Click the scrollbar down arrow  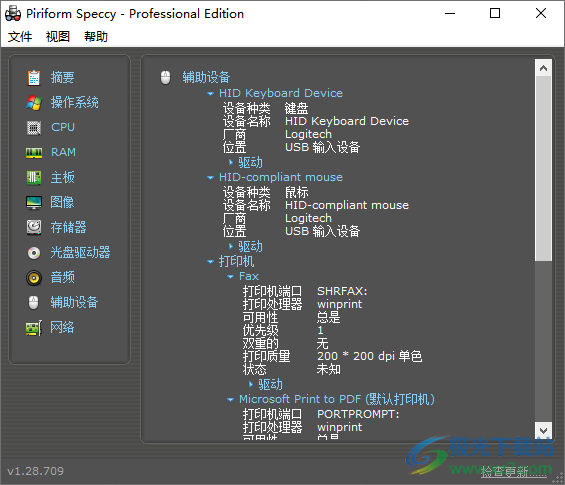point(543,430)
